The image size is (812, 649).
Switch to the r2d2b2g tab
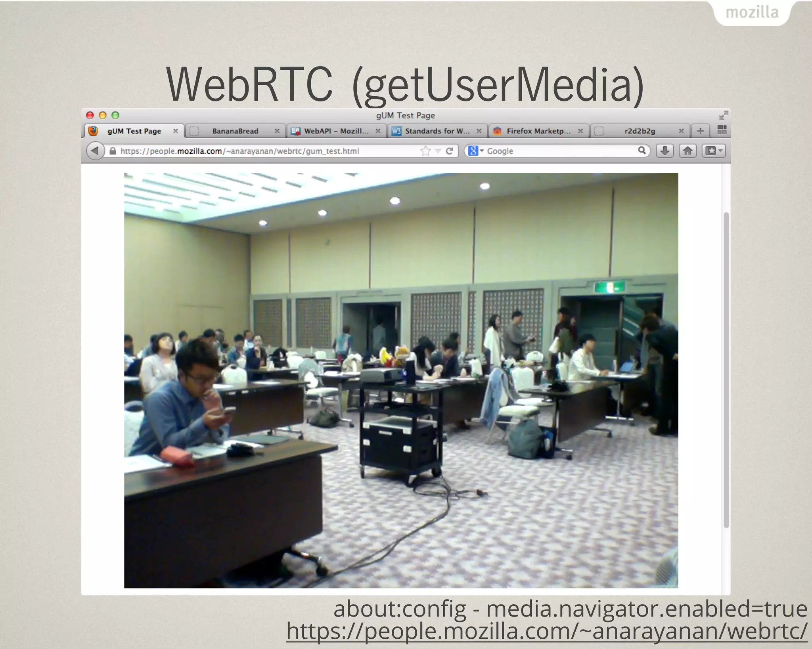pyautogui.click(x=640, y=131)
